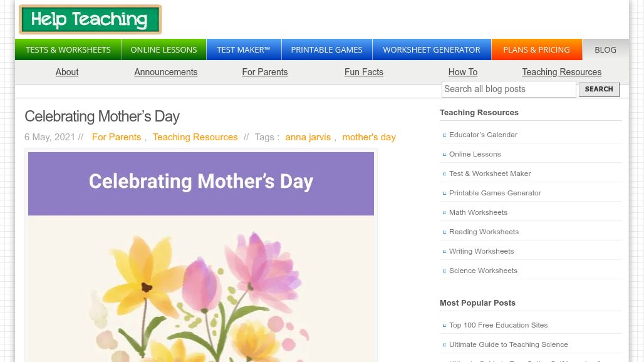Switch to the Blog tab
Image resolution: width=644 pixels, height=362 pixels.
click(605, 49)
